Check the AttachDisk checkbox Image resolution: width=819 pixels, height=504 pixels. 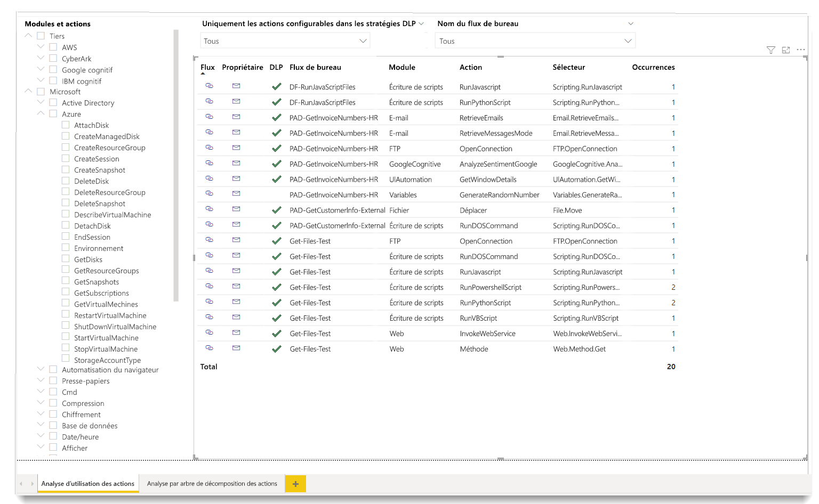pos(66,125)
